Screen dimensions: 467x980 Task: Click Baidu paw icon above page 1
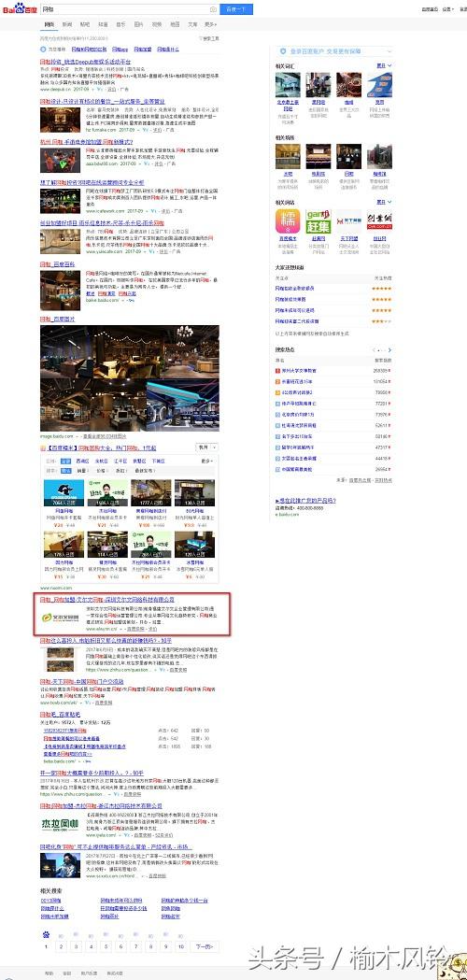(46, 935)
